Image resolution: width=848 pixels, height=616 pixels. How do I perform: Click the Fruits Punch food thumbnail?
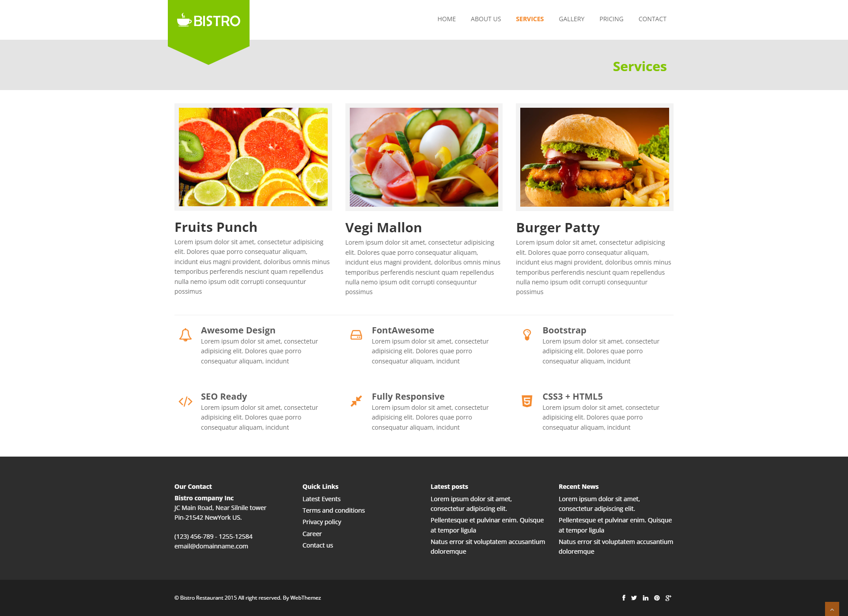[253, 157]
